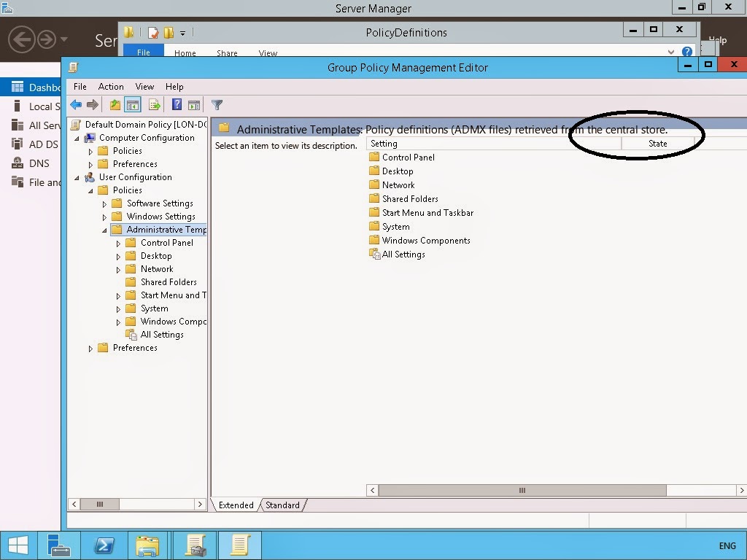Expand PolicyDefinitions ribbon chevron
This screenshot has width=747, height=560.
671,52
